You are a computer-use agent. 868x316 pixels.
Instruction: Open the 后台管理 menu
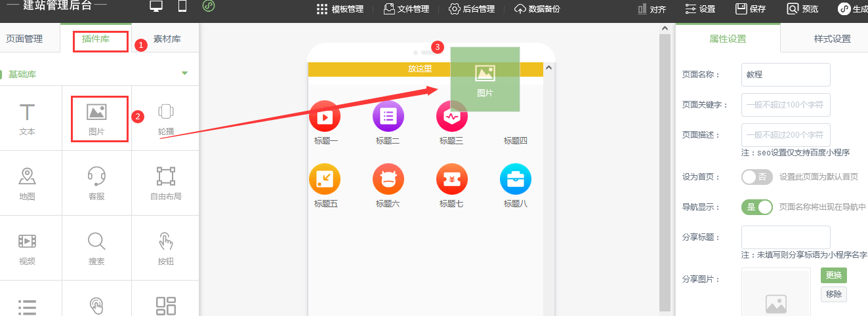472,9
